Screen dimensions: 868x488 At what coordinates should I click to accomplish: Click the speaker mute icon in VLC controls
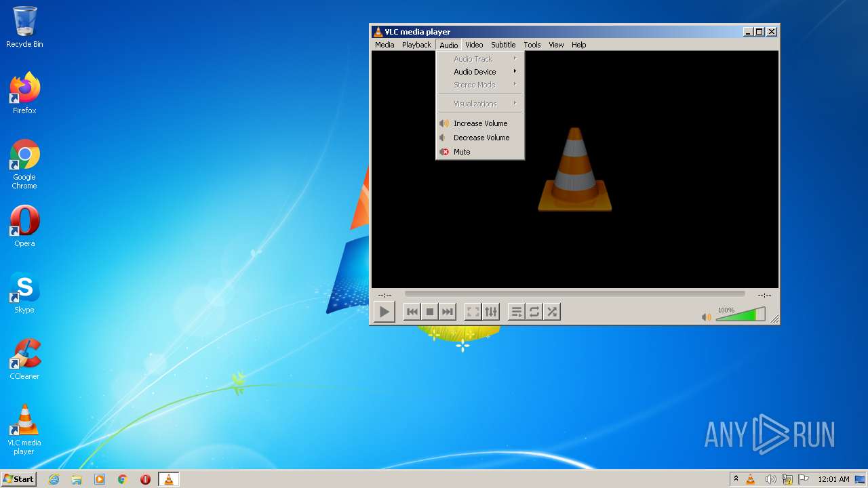tap(706, 317)
